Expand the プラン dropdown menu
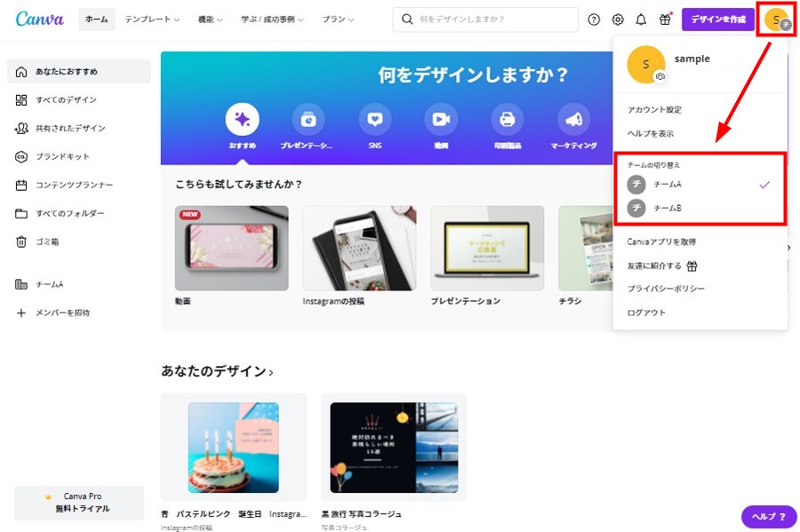 pyautogui.click(x=338, y=20)
